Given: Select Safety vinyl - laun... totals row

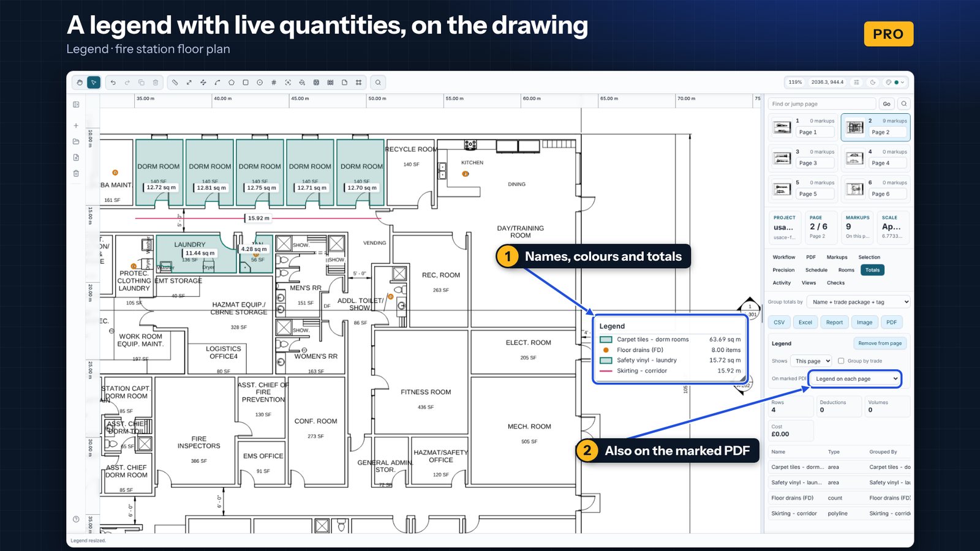Looking at the screenshot, I should (839, 482).
